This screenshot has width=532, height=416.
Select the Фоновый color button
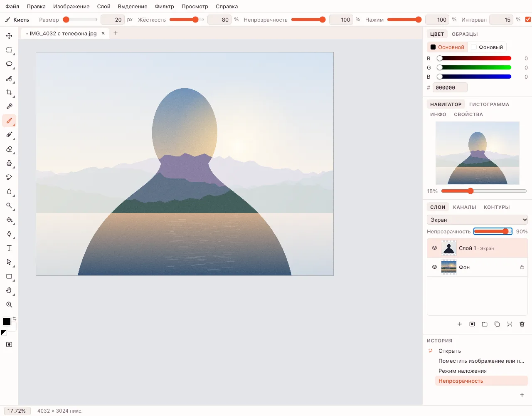pyautogui.click(x=487, y=47)
